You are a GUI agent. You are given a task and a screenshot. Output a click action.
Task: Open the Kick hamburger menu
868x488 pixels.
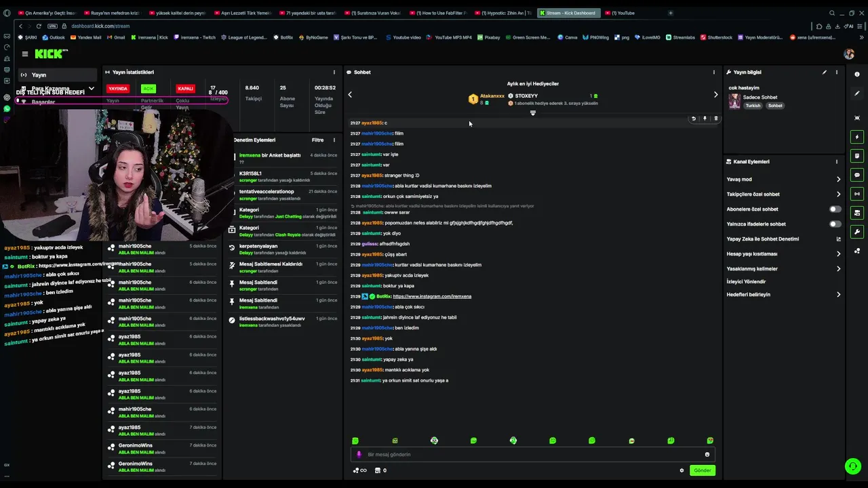point(25,54)
